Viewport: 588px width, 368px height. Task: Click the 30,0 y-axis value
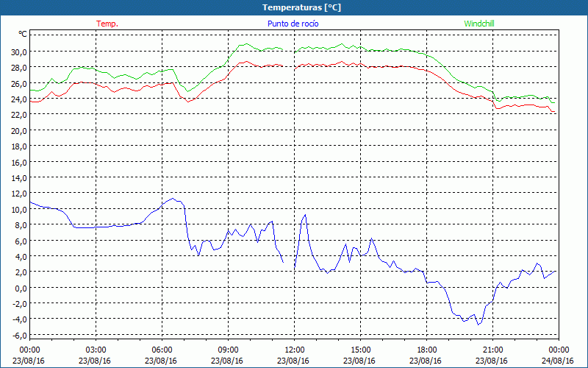(x=20, y=52)
